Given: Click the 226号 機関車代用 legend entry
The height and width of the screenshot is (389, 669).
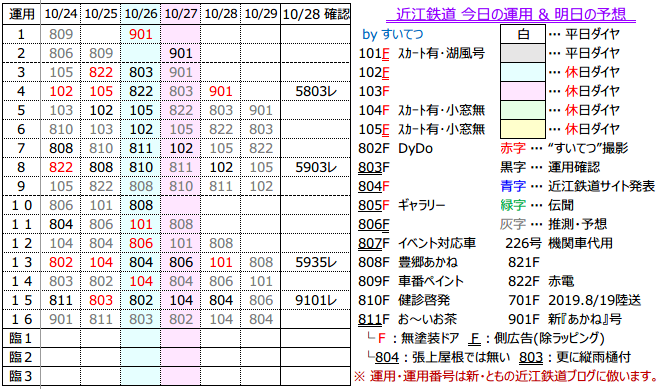Looking at the screenshot, I should pos(558,243).
